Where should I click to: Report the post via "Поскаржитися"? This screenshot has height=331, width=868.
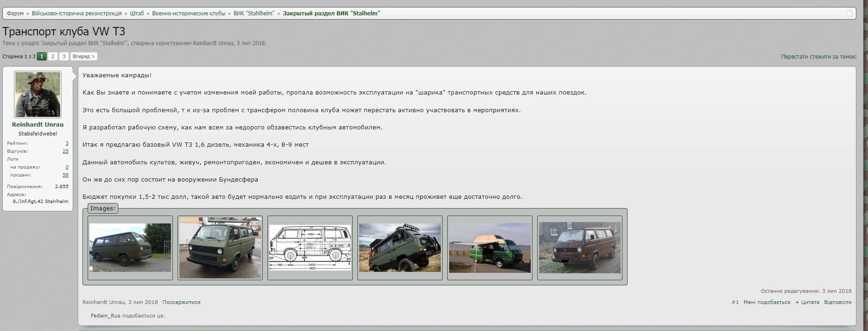(181, 302)
